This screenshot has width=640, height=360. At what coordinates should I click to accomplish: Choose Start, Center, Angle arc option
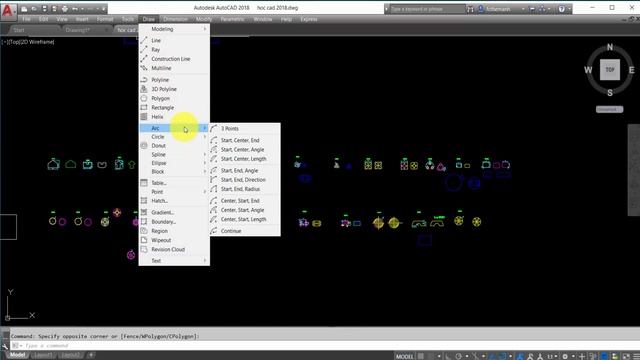point(245,150)
